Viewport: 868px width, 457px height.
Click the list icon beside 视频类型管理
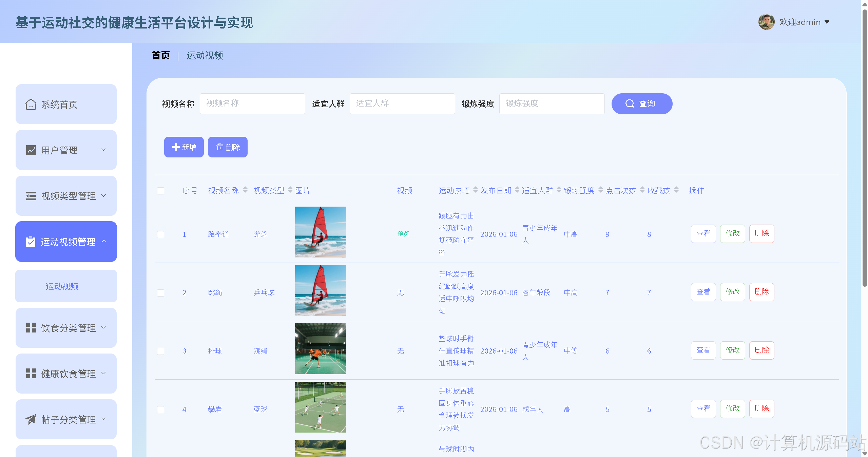coord(31,196)
